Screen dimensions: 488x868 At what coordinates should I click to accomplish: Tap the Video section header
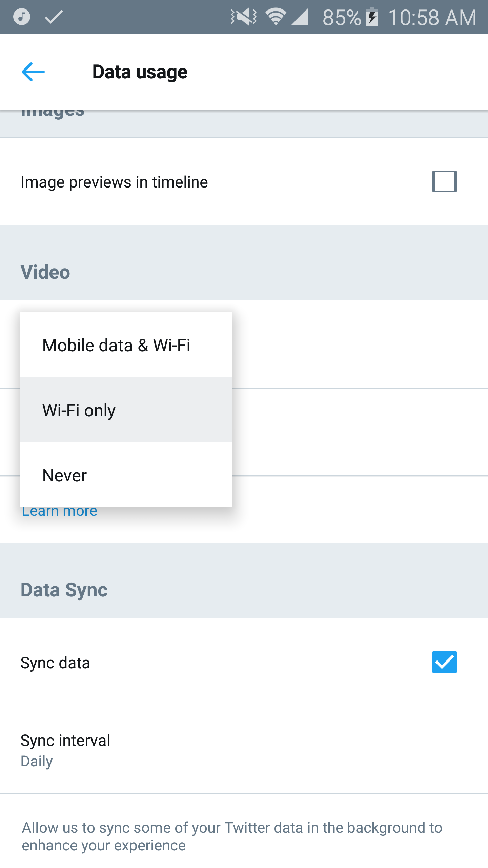45,272
